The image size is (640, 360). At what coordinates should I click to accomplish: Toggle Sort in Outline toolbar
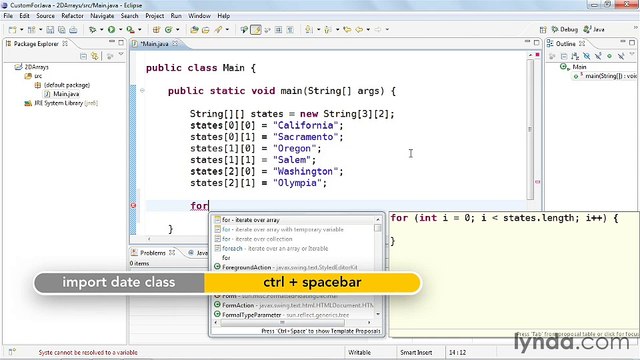click(x=575, y=56)
